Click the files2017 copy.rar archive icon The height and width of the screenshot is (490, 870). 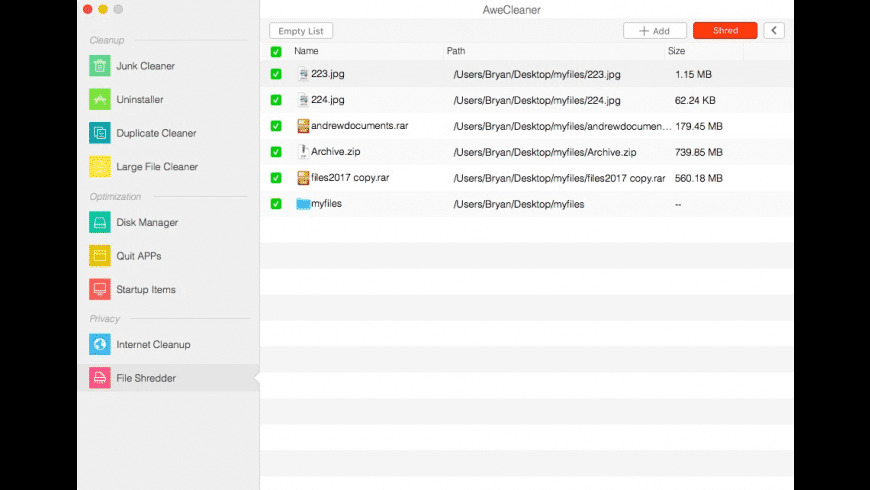303,178
